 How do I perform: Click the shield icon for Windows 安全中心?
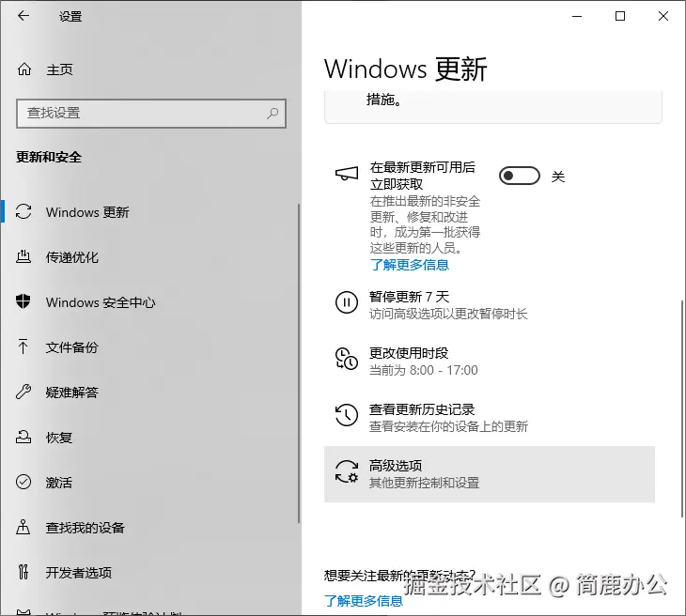pos(23,301)
